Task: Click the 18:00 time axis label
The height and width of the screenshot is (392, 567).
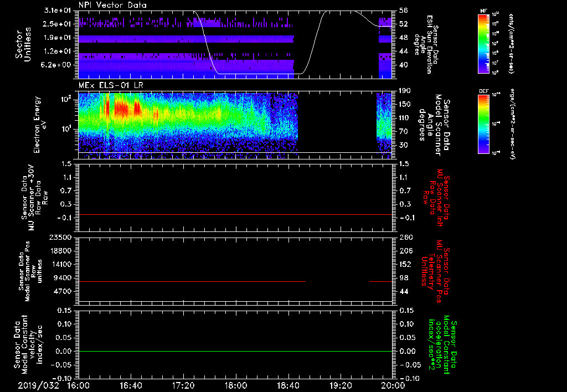Action: [x=236, y=385]
